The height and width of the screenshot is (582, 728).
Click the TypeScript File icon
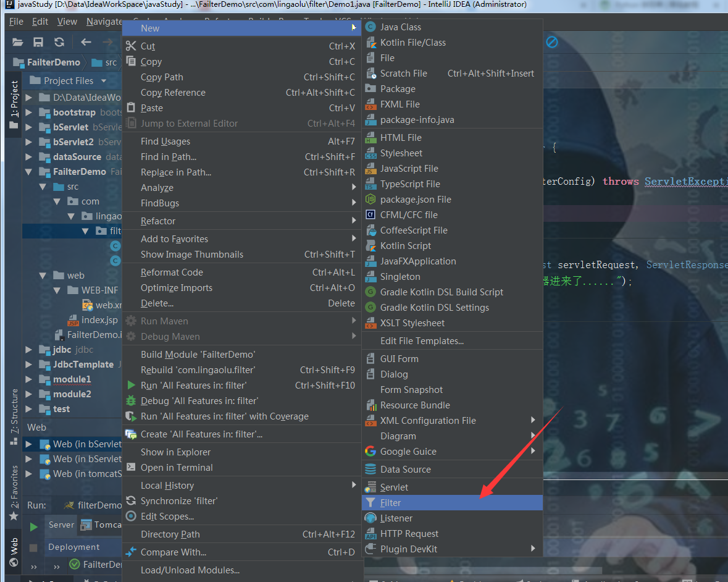pos(370,184)
